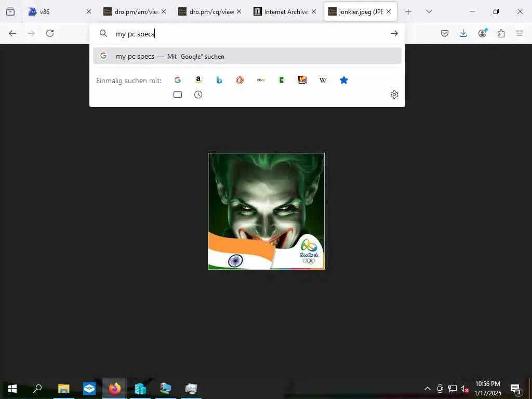Open the Extensions puzzle icon
Image resolution: width=532 pixels, height=399 pixels.
501,33
